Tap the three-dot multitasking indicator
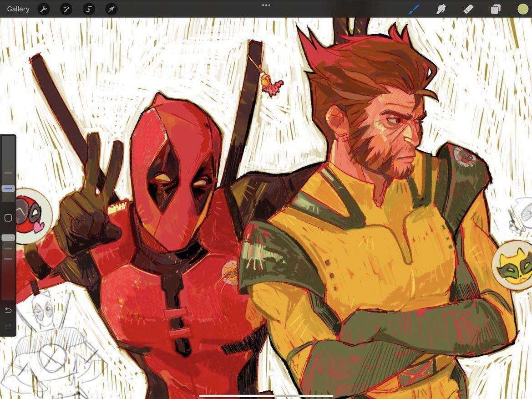 pos(266,5)
